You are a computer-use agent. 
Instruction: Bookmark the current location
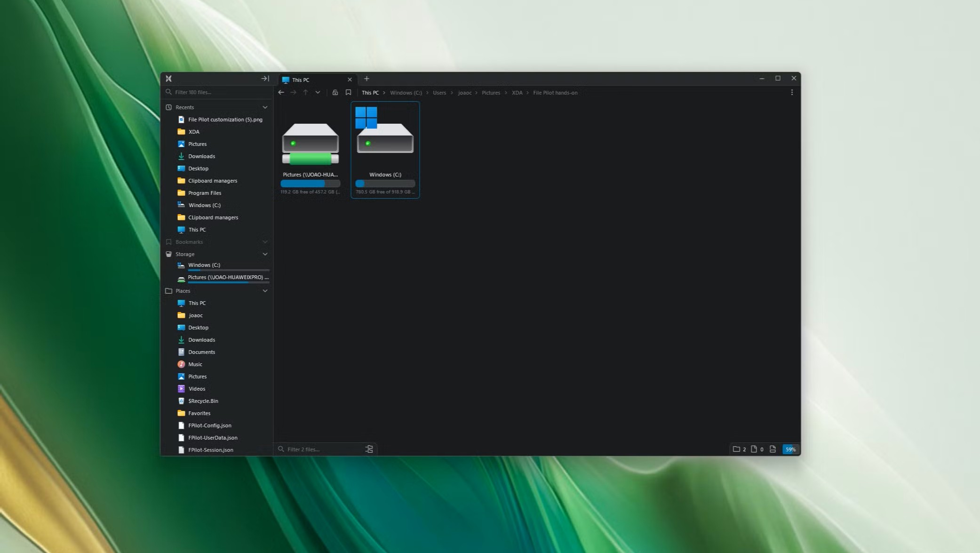pos(348,93)
